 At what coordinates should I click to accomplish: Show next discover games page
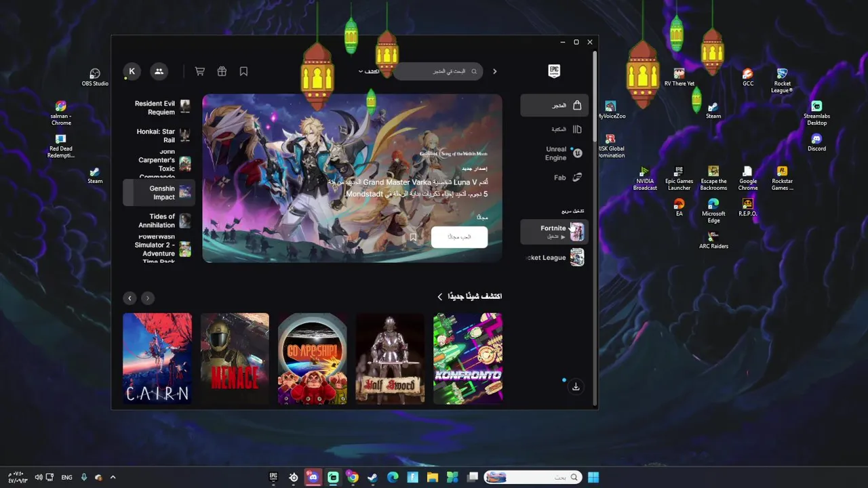[x=147, y=298]
